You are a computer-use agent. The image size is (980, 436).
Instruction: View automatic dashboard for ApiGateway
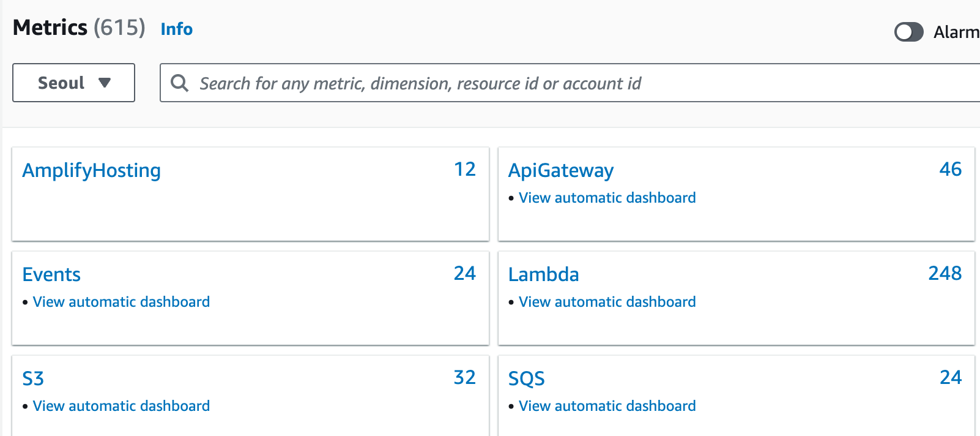[x=607, y=198]
